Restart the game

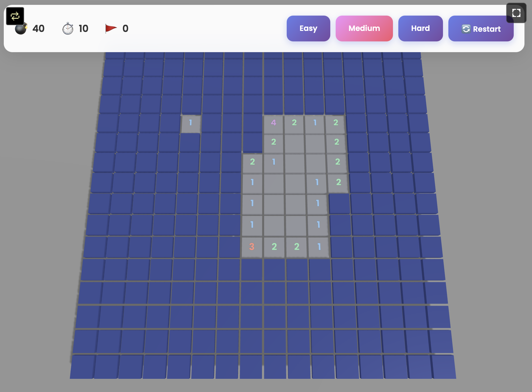pos(481,28)
